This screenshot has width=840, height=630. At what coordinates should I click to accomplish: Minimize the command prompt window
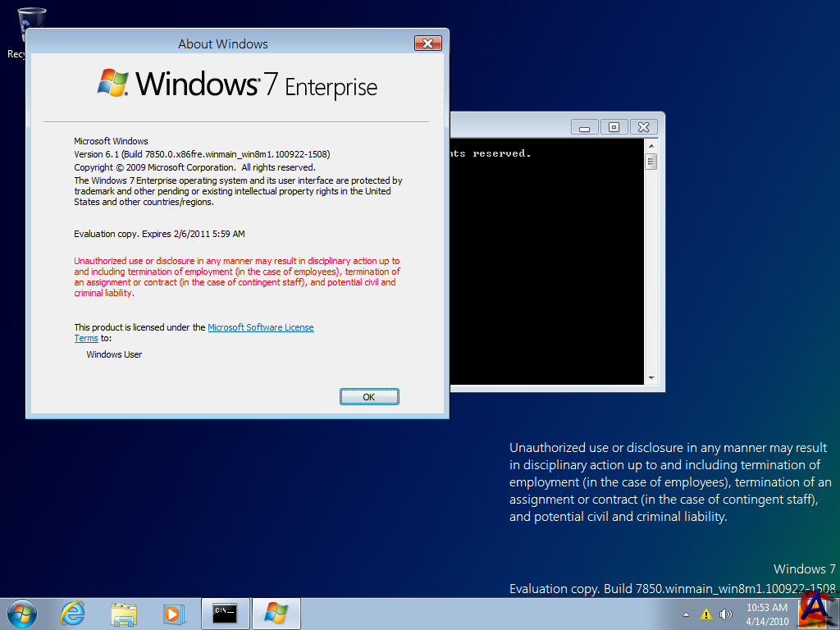click(x=584, y=127)
